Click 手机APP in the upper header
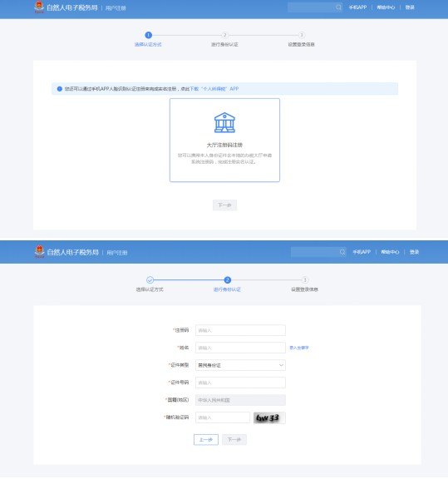Image resolution: width=448 pixels, height=479 pixels. pyautogui.click(x=357, y=7)
